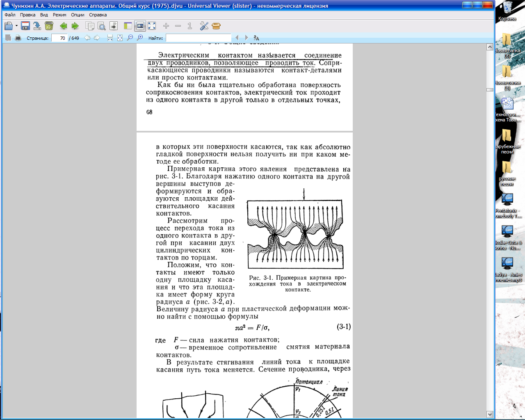
Task: Click the magnifier-over-page search icon
Action: [102, 26]
